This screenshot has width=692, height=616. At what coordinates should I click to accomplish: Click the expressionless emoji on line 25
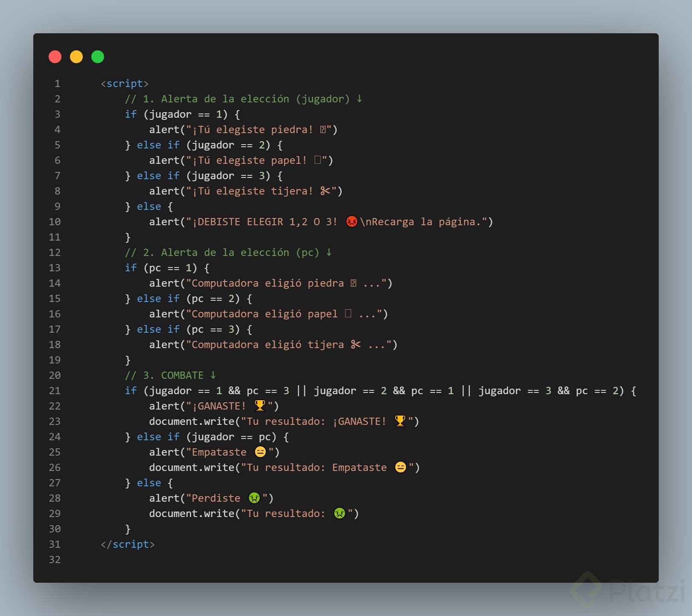coord(260,452)
